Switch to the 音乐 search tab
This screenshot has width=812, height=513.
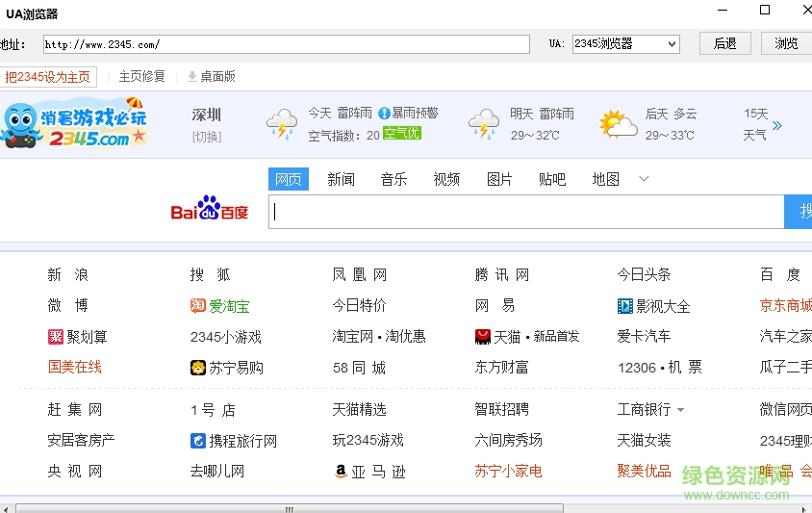coord(393,179)
